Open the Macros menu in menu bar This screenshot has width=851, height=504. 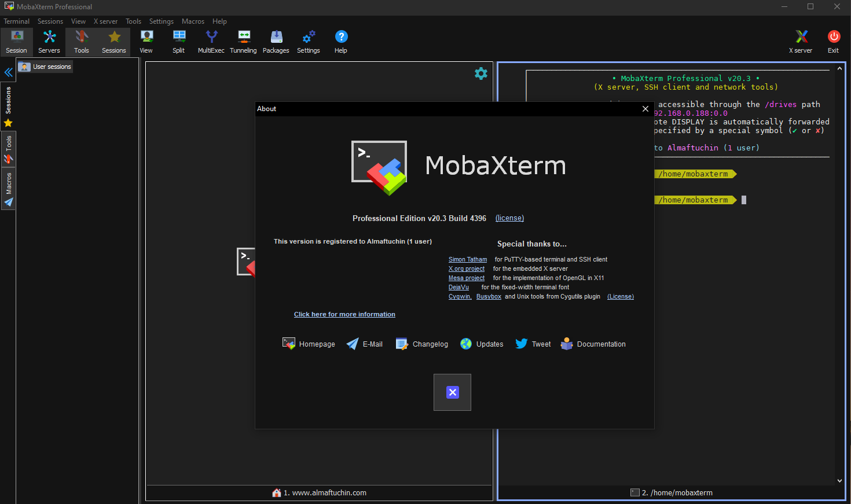click(193, 21)
